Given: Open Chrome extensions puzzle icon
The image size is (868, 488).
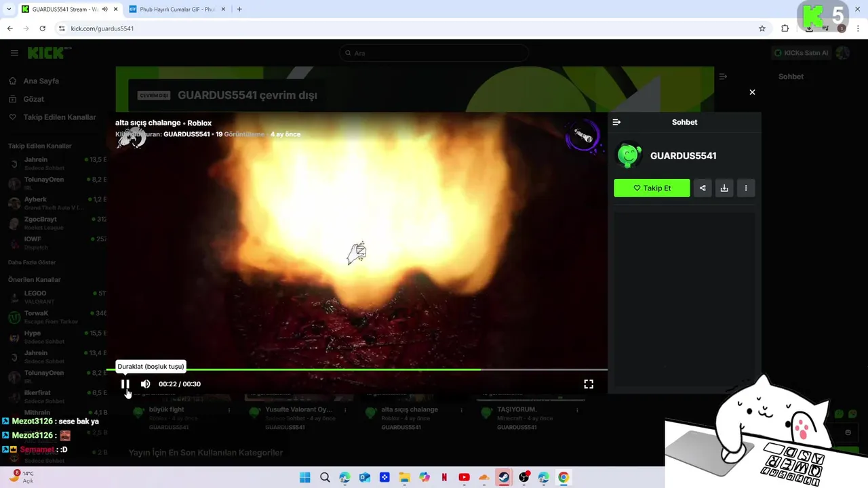Looking at the screenshot, I should coord(785,28).
